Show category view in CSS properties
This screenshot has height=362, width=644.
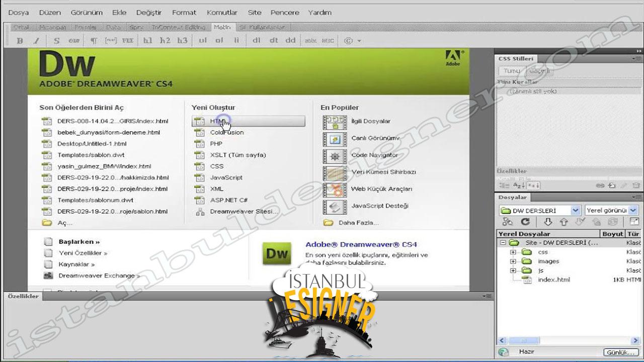click(x=504, y=186)
